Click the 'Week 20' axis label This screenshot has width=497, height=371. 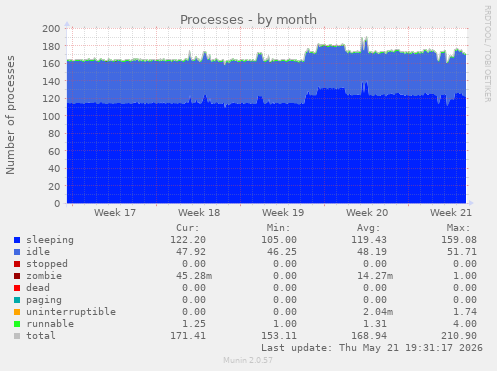pos(367,213)
